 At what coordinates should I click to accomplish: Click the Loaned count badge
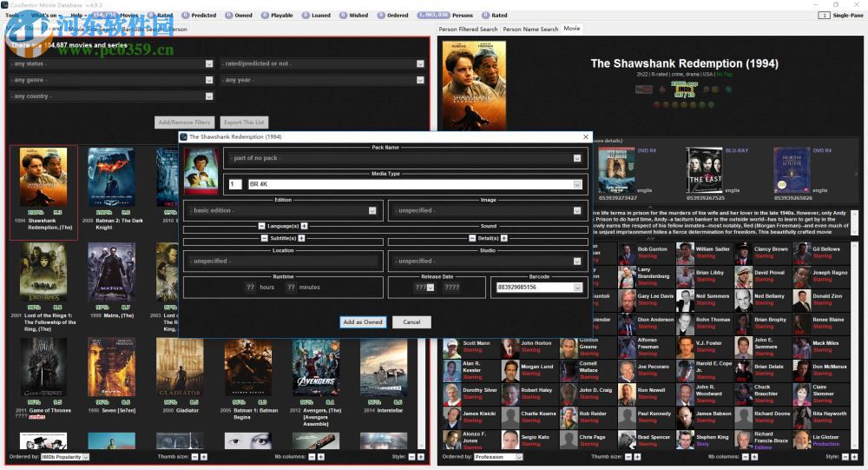306,15
